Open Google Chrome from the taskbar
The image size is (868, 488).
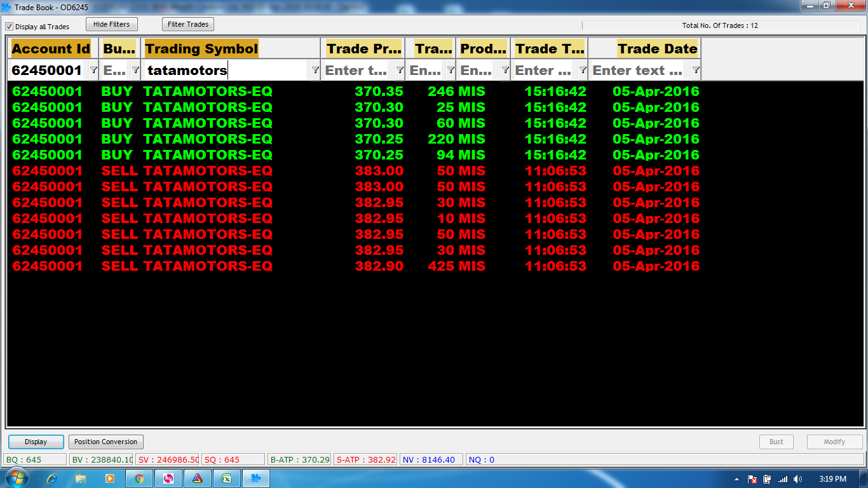(139, 478)
